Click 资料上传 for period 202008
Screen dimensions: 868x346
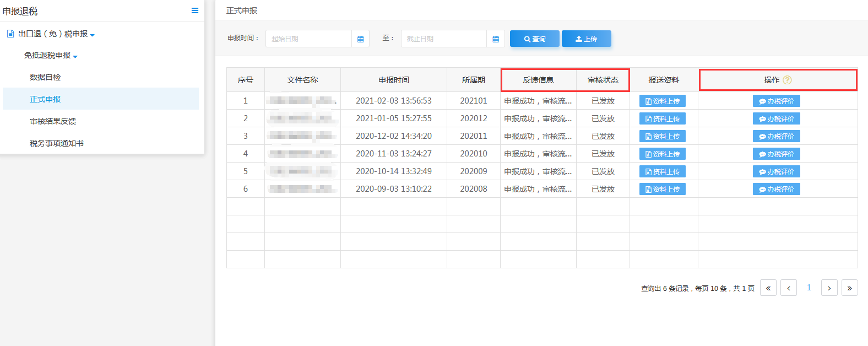click(x=663, y=189)
